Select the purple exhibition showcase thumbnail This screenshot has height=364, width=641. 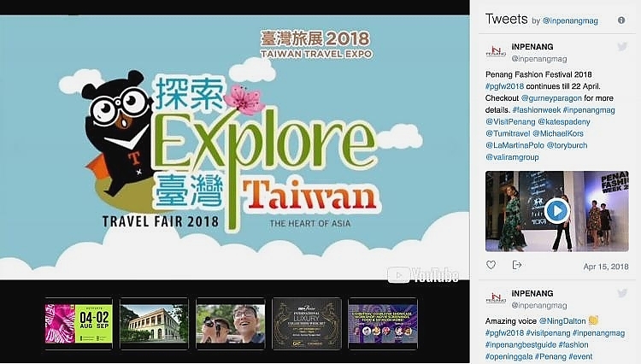click(x=383, y=324)
